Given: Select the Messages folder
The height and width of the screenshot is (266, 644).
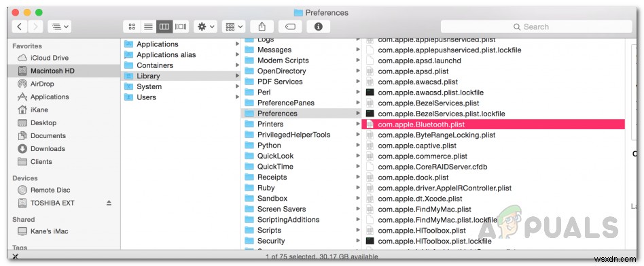Looking at the screenshot, I should click(302, 50).
